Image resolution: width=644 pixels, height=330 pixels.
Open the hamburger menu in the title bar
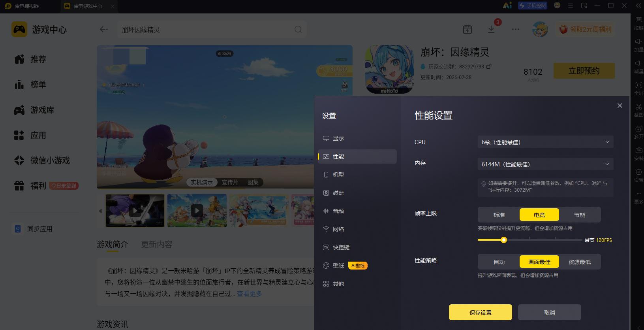coord(571,6)
